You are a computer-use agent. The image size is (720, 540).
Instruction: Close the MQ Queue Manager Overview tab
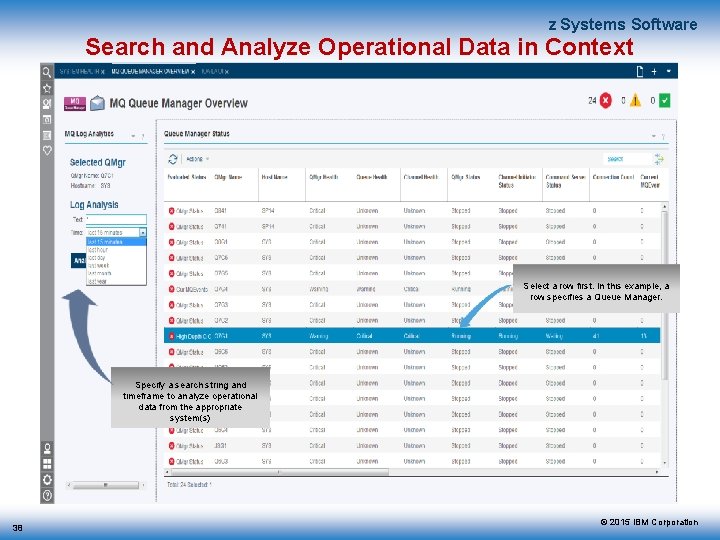coord(193,72)
